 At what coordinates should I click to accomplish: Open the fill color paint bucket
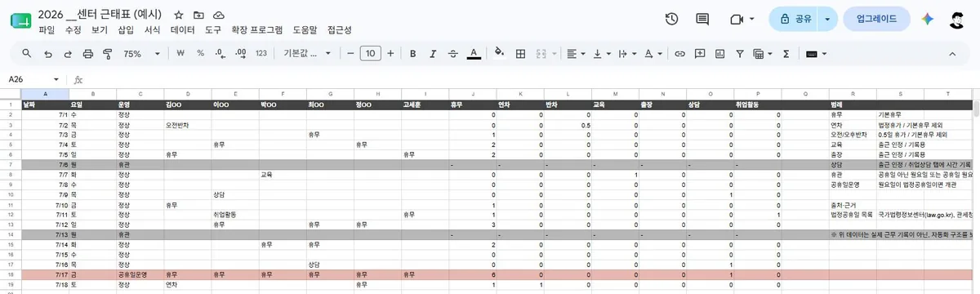pyautogui.click(x=499, y=53)
